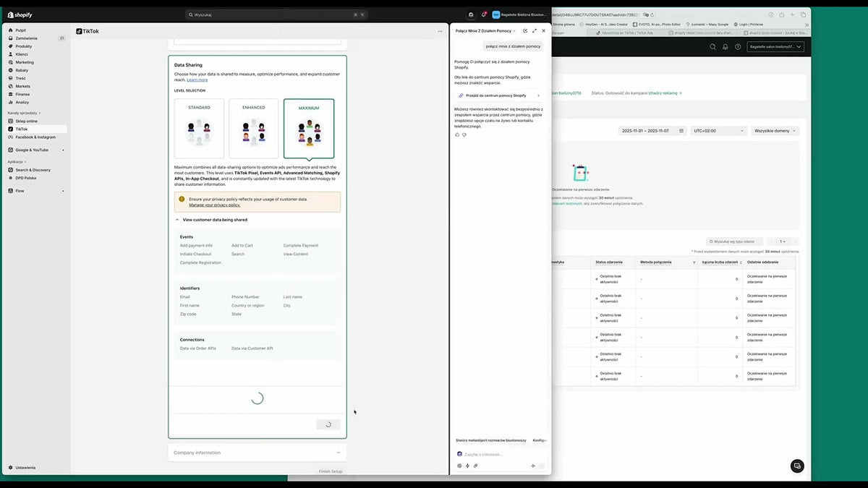
Task: Open the UTC+02:00 timezone dropdown
Action: [x=718, y=131]
